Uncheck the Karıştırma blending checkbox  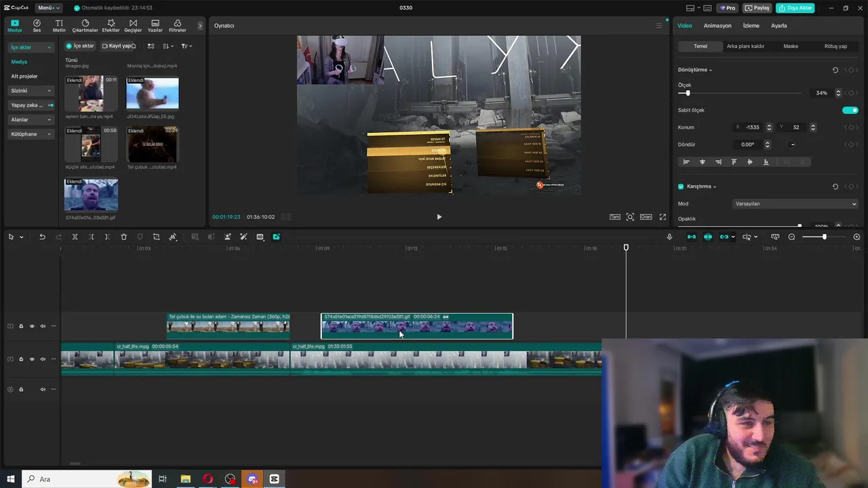(x=681, y=186)
